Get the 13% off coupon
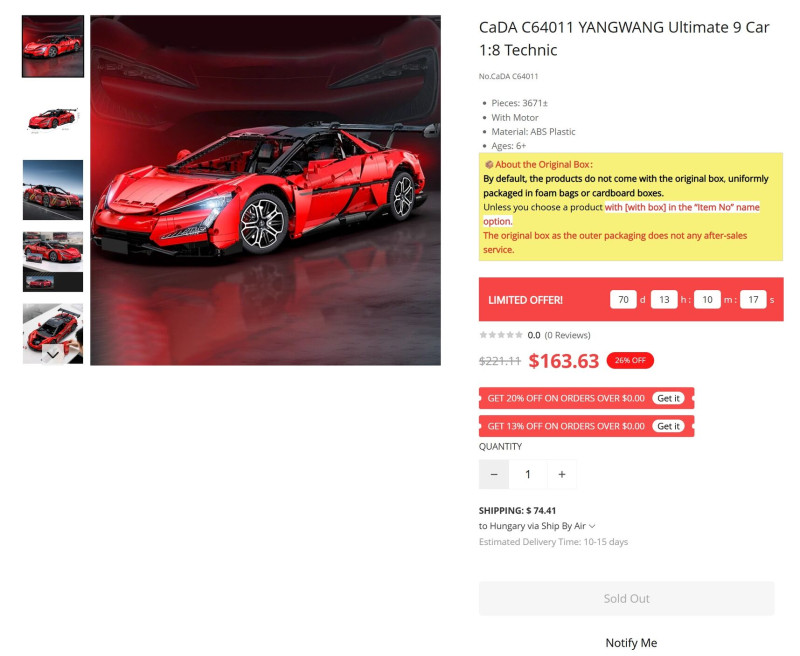This screenshot has width=800, height=656. coord(668,426)
